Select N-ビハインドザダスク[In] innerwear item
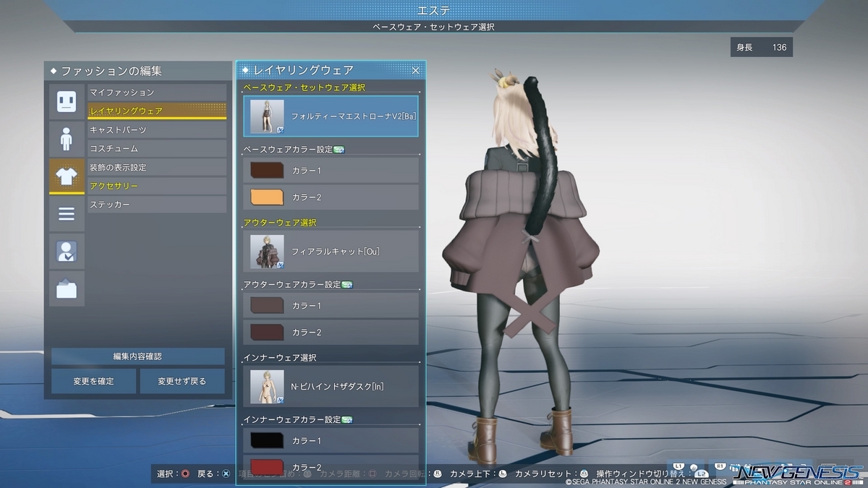The image size is (868, 488). [331, 387]
